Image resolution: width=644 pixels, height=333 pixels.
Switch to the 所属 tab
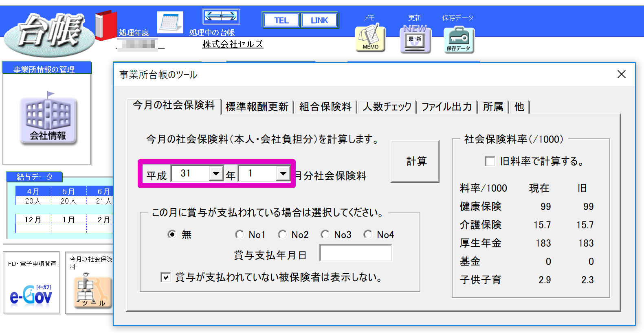[493, 107]
